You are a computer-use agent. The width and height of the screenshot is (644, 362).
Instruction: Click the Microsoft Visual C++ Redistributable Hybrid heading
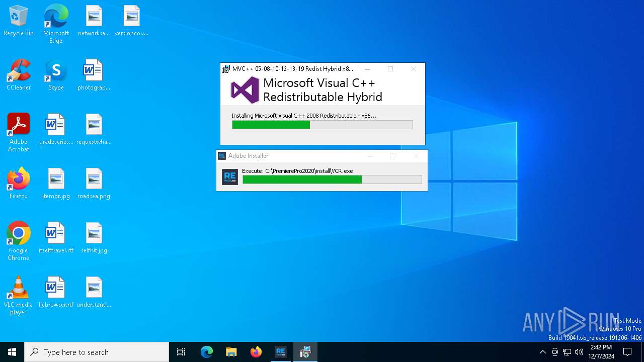[x=323, y=90]
